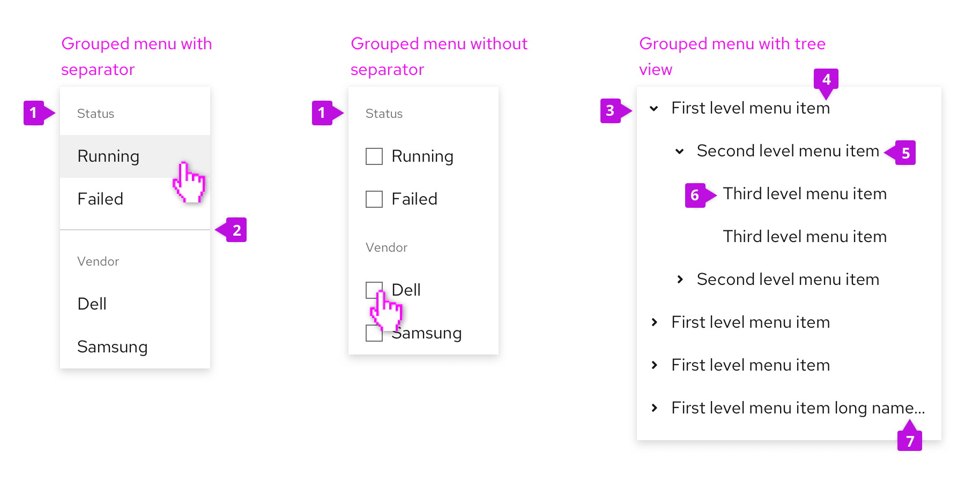
Task: Click annotation badge 6 beside third level item
Action: point(695,195)
